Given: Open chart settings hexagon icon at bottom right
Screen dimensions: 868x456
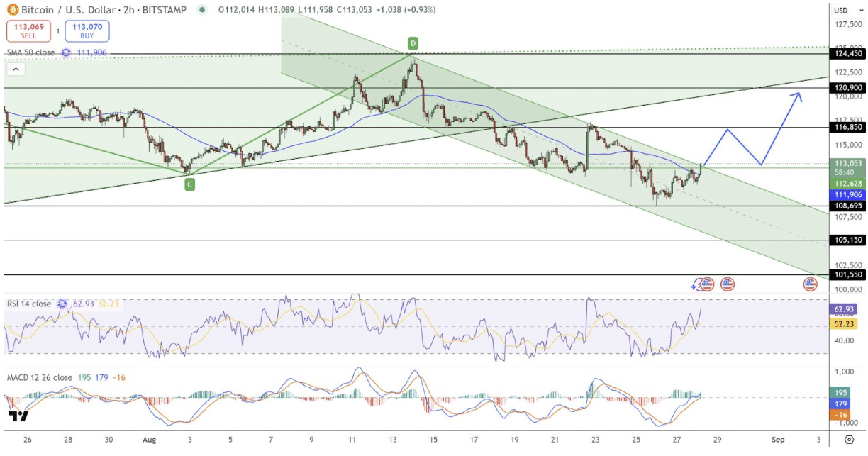Looking at the screenshot, I should [848, 440].
